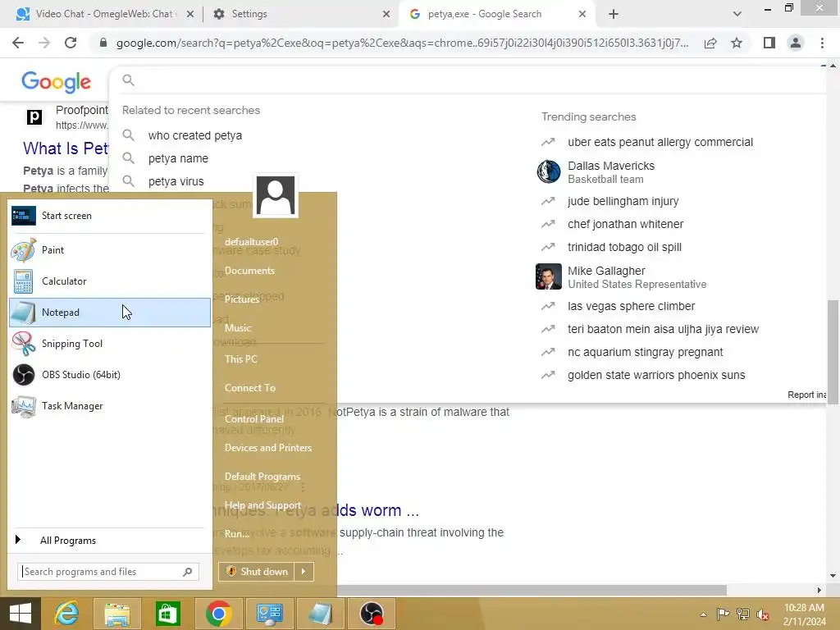Open the Windows Store taskbar icon
This screenshot has width=840, height=630.
point(167,614)
